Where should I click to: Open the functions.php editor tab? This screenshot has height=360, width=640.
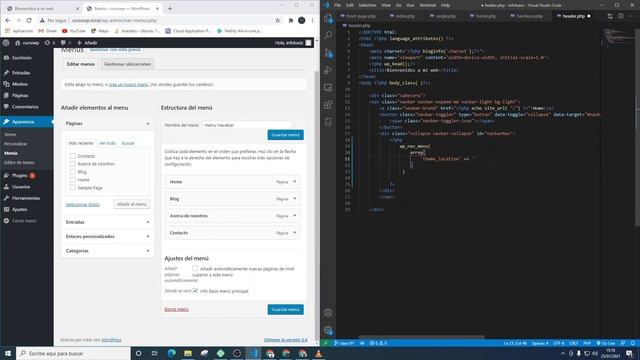(527, 16)
